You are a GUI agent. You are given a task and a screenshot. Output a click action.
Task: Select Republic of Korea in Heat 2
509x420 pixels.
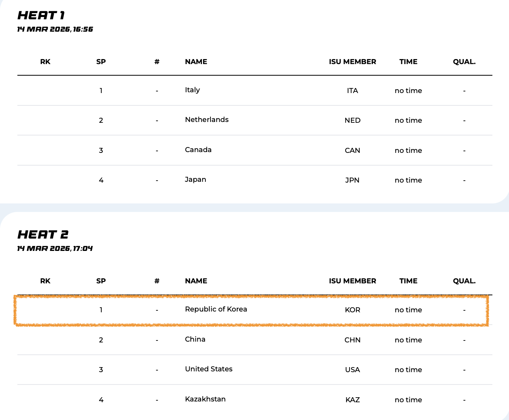[216, 309]
